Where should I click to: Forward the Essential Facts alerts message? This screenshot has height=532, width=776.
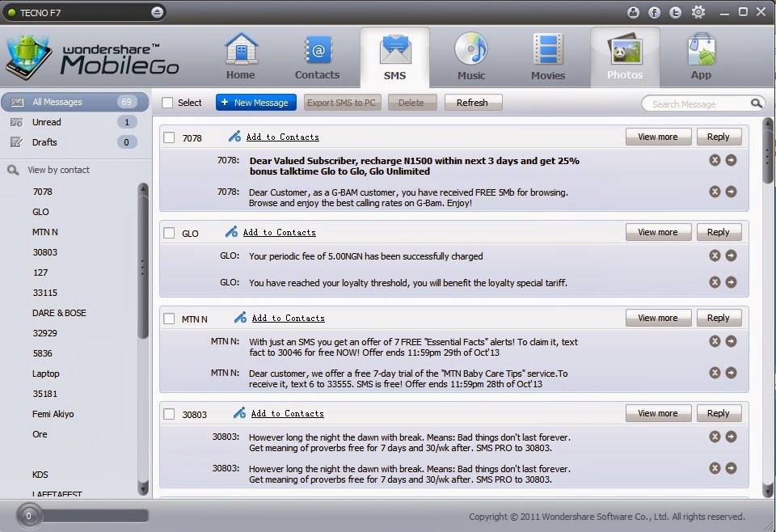click(731, 341)
